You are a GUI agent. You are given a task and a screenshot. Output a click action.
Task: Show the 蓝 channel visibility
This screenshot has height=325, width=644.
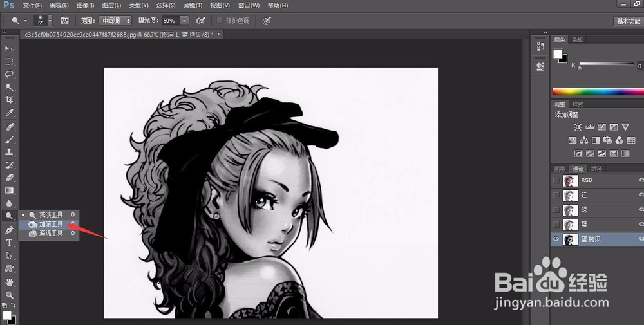pos(556,225)
